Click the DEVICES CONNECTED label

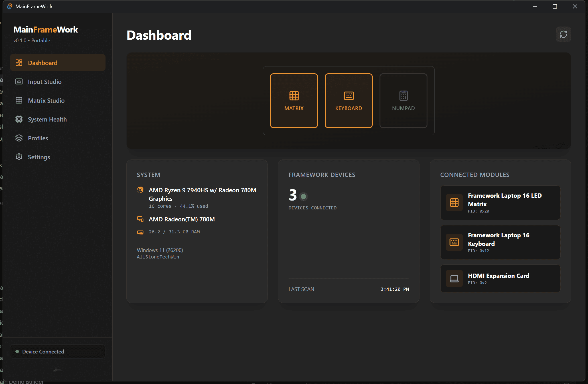pyautogui.click(x=313, y=208)
